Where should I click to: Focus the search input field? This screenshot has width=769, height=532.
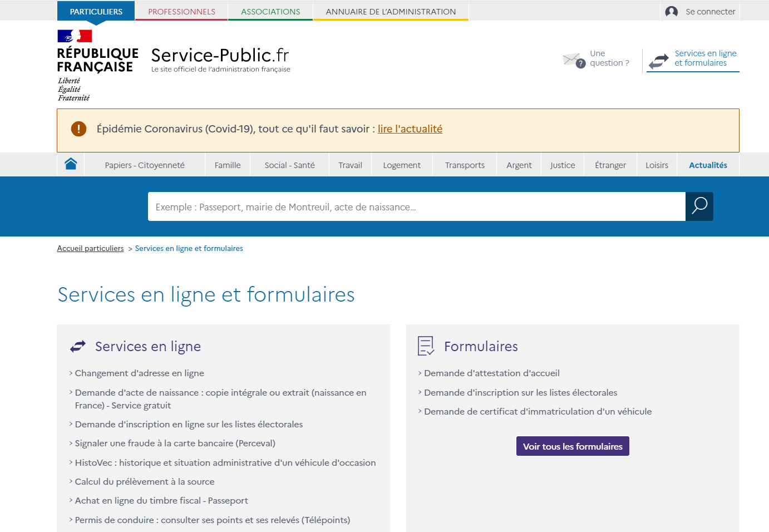pos(416,207)
